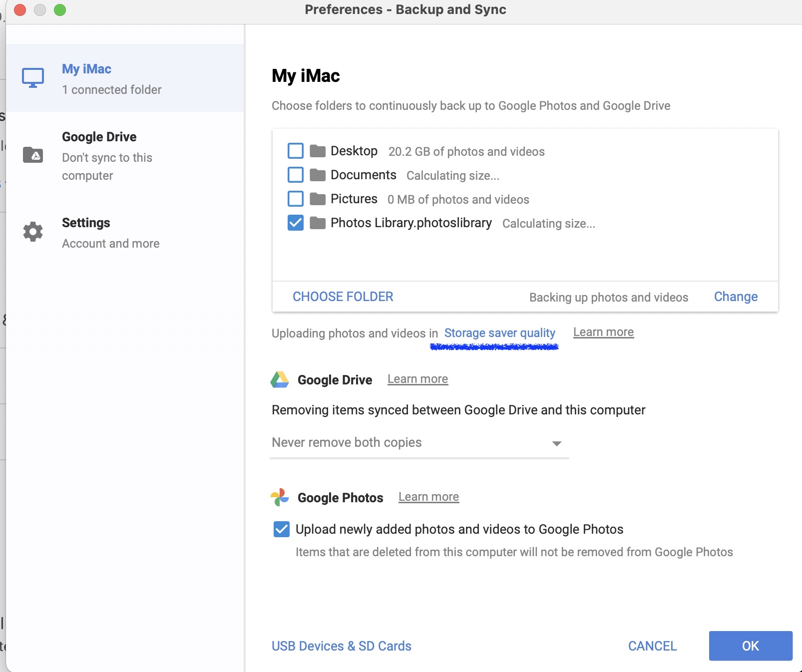
Task: Click the Photos Library folder icon
Action: (x=318, y=223)
